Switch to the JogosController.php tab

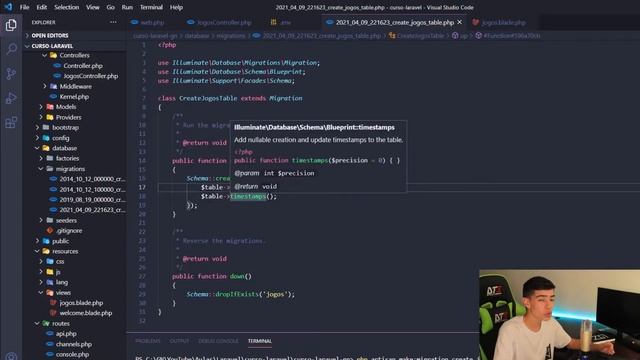point(224,22)
